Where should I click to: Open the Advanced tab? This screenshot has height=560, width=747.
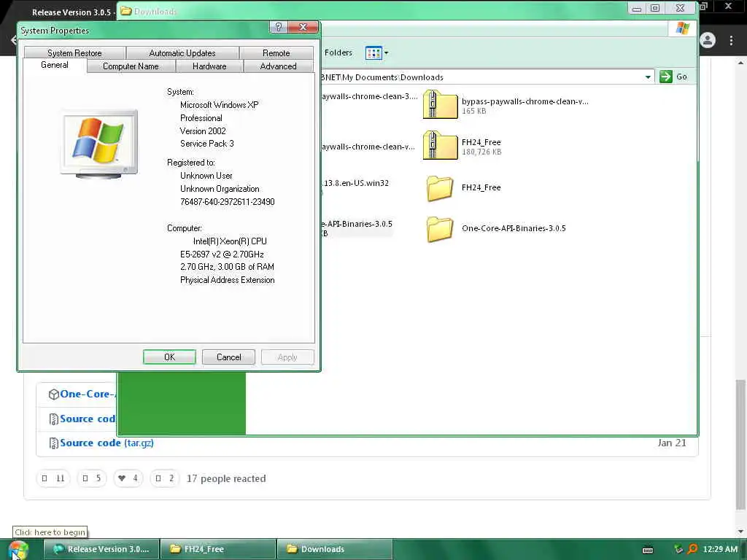(278, 66)
